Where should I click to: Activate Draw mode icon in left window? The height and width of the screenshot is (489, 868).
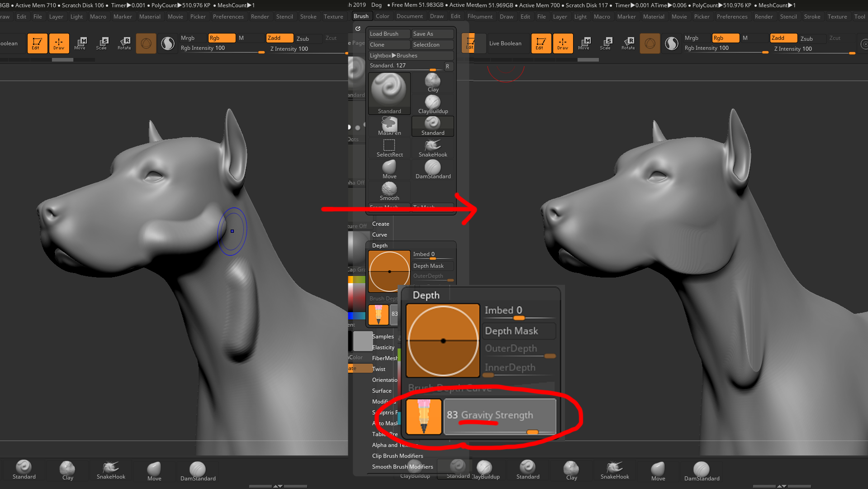point(59,43)
